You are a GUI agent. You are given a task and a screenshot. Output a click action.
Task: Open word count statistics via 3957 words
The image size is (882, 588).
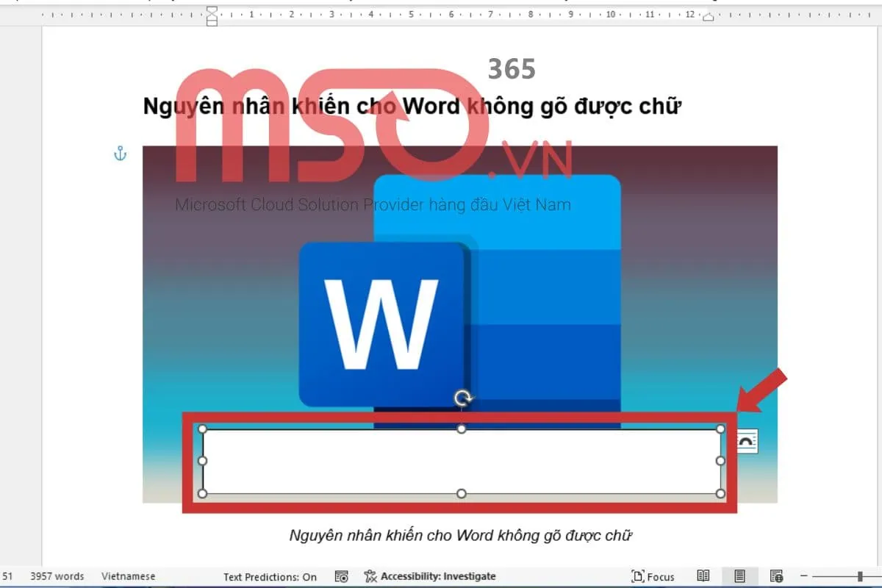point(57,576)
